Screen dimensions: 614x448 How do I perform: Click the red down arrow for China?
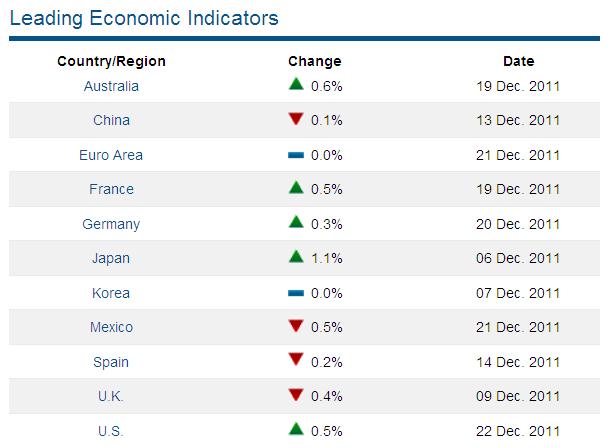point(295,120)
